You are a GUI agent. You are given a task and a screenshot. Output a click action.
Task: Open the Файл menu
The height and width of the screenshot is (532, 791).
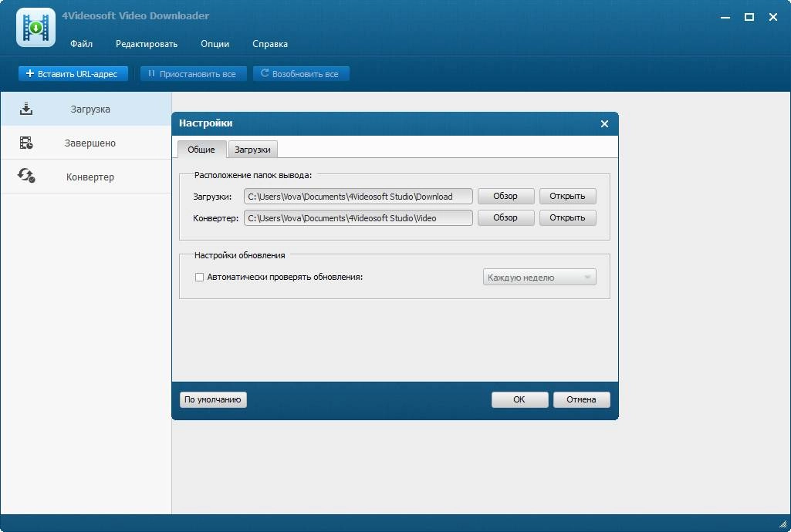tap(81, 44)
